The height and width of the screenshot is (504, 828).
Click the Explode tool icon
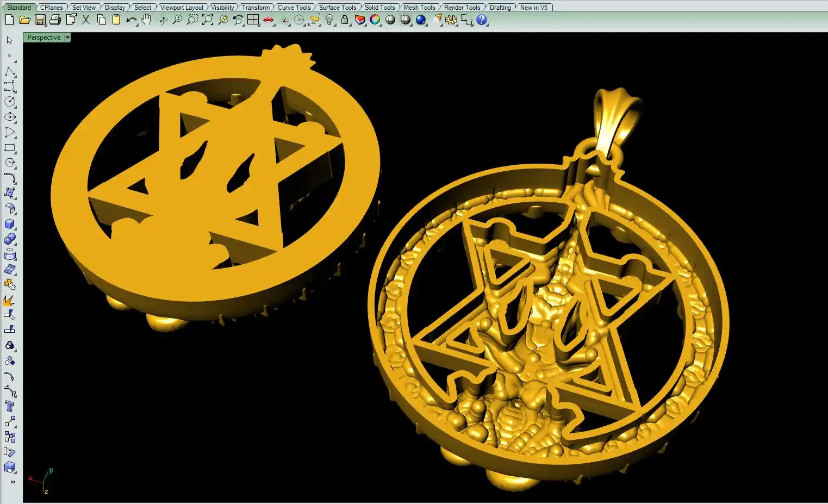10,300
